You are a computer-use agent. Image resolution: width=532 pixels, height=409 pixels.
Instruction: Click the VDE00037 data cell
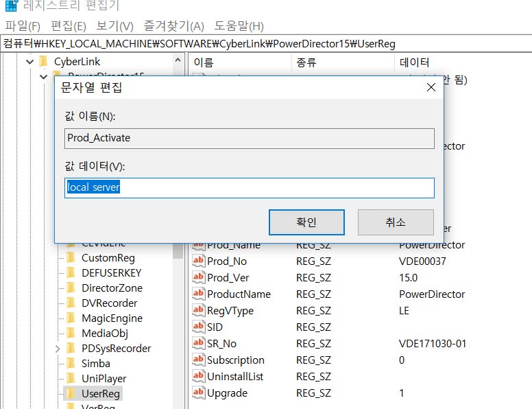422,261
